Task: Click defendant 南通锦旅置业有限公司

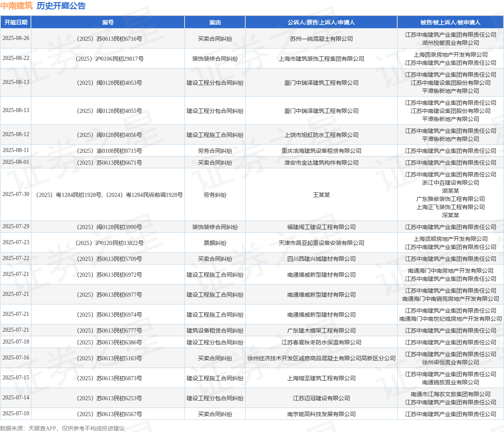Action: tap(451, 382)
